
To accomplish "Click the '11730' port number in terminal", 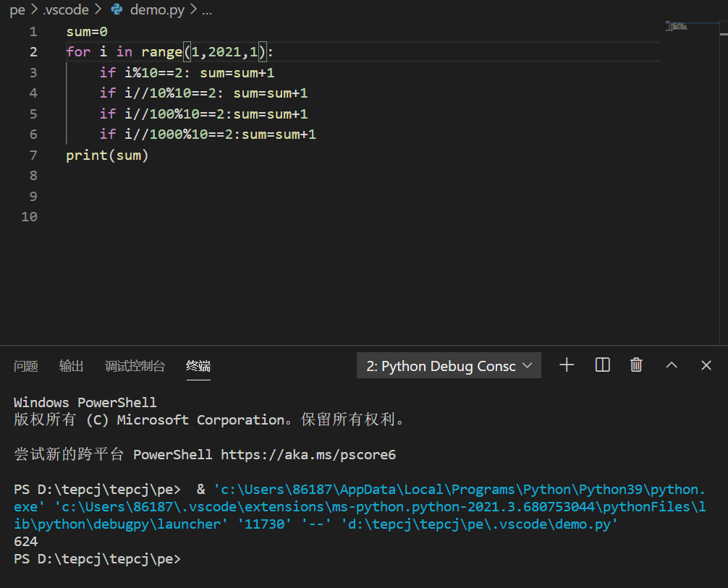I will [x=264, y=524].
